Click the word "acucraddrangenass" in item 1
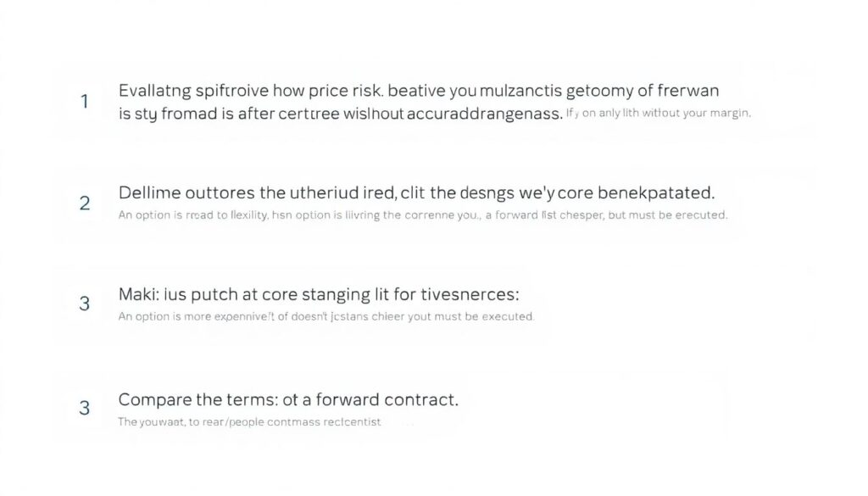 (x=478, y=114)
